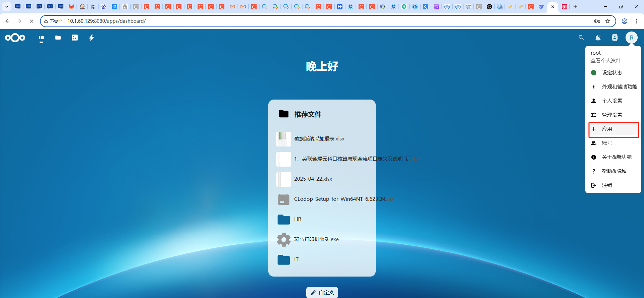The image size is (644, 298).
Task: Open 帮助&隐私 menu entry
Action: coord(613,171)
